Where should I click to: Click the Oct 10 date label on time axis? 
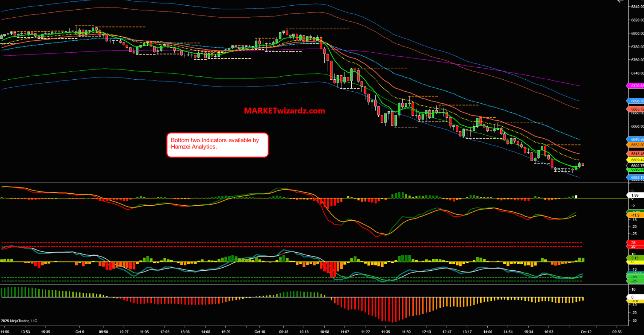[x=260, y=332]
